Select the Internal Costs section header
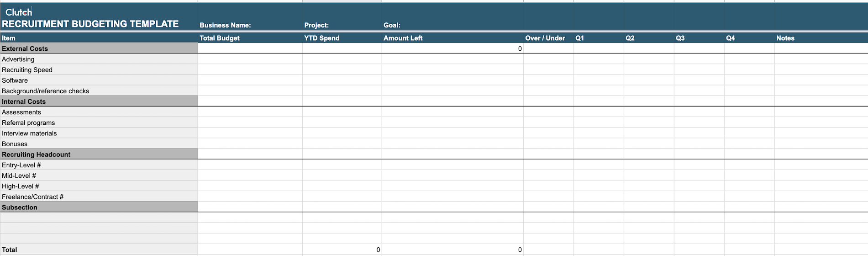 pos(24,101)
